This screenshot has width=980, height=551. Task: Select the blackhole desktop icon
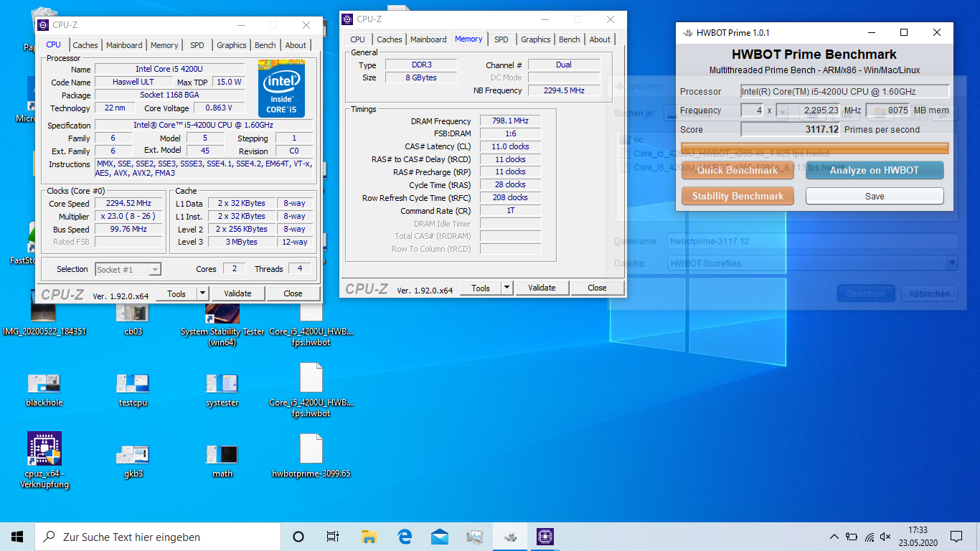point(44,390)
